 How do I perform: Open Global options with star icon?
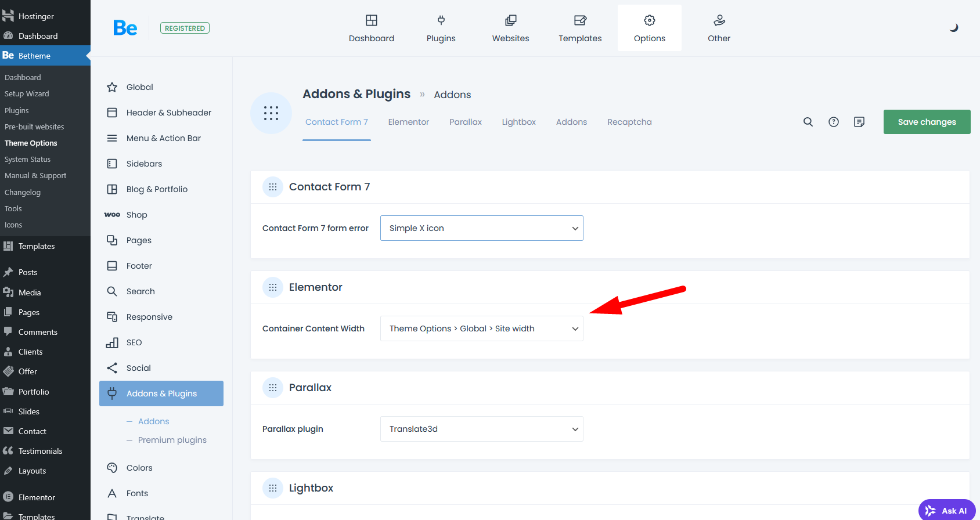[x=161, y=87]
